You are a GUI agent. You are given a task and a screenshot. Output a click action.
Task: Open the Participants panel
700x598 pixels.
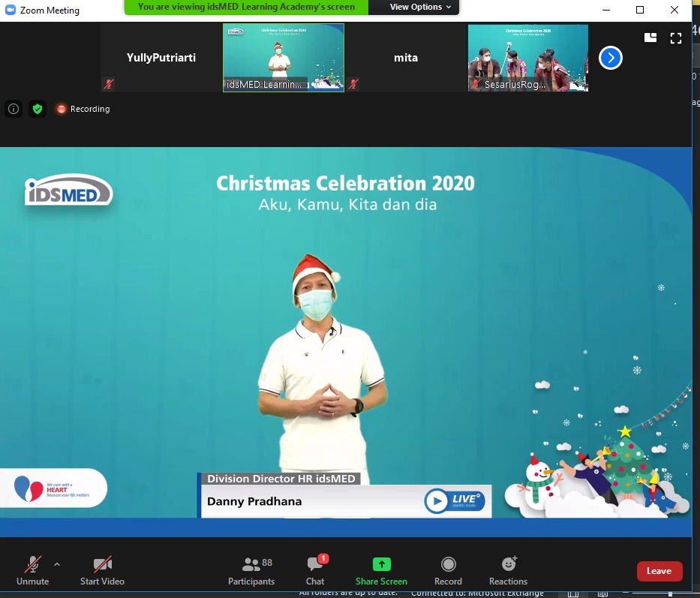(251, 570)
